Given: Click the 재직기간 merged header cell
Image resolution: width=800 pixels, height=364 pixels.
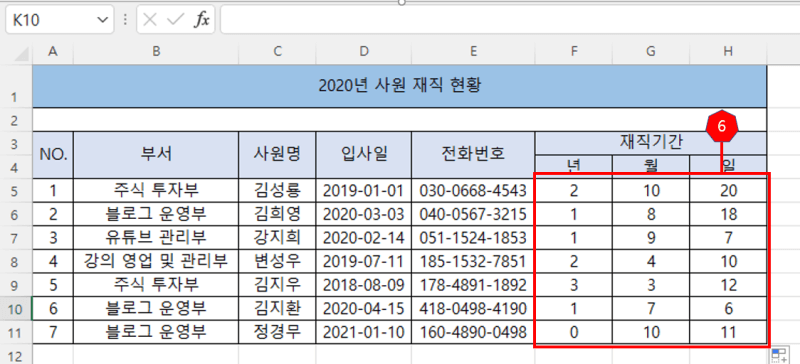Looking at the screenshot, I should click(651, 143).
